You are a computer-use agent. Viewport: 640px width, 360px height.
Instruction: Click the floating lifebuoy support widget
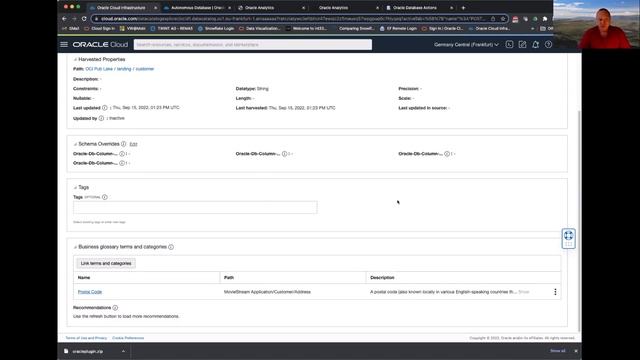click(568, 238)
